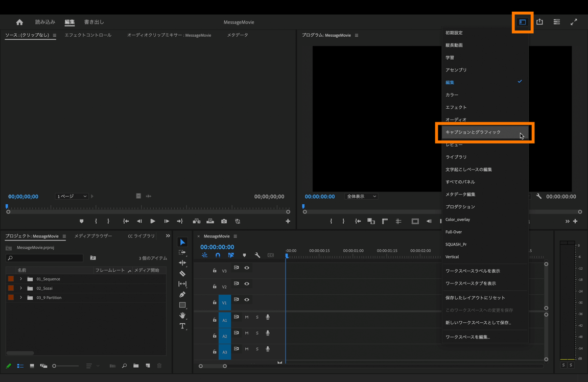The width and height of the screenshot is (588, 382).
Task: Click orange label swatch of 01_Sequence
Action: [11, 278]
